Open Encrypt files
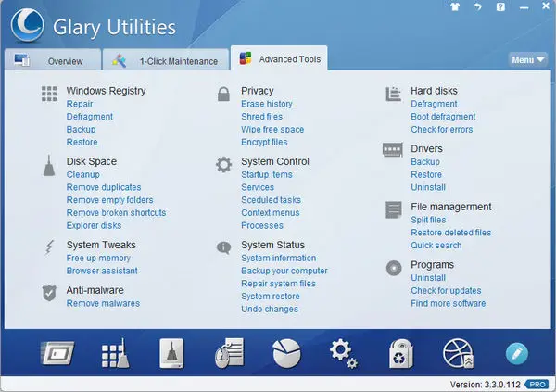This screenshot has width=556, height=392. tap(264, 143)
